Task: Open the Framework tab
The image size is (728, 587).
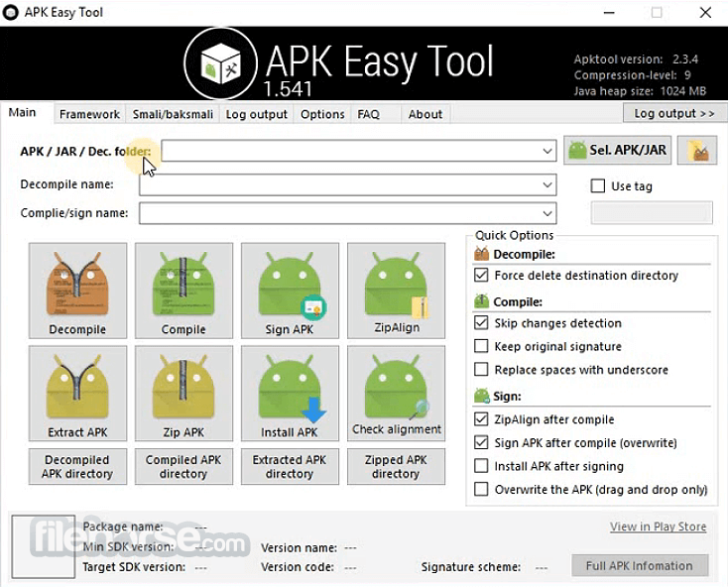Action: (89, 114)
